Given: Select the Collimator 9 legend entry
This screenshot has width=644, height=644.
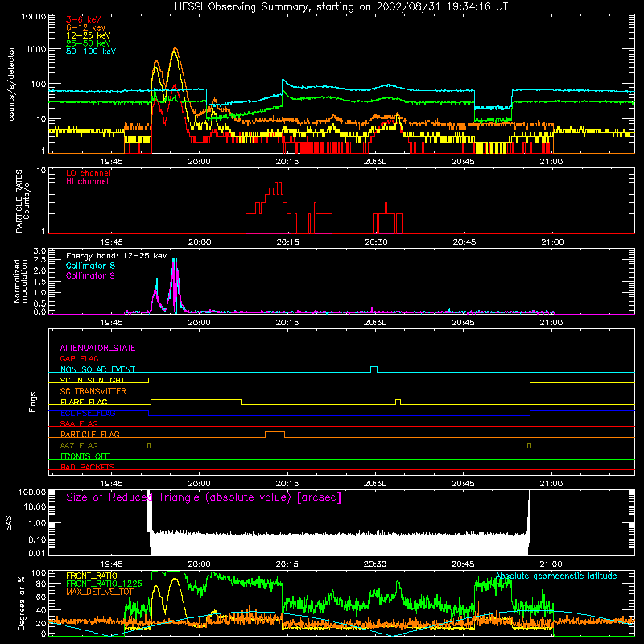Looking at the screenshot, I should click(x=90, y=275).
